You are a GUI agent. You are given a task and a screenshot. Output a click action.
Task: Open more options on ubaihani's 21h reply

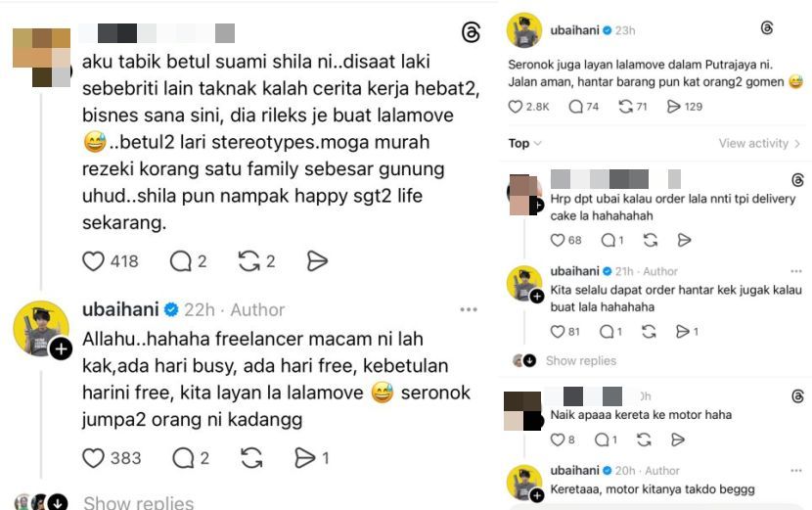[x=796, y=271]
